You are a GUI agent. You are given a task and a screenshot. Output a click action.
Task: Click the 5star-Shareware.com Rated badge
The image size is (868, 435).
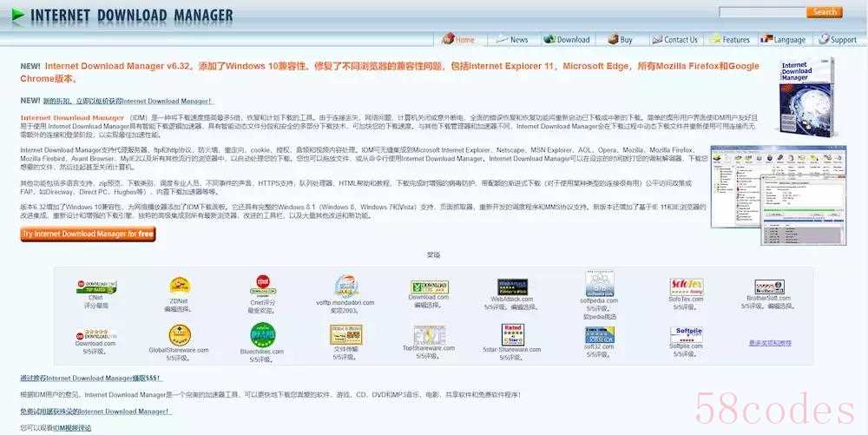[513, 335]
